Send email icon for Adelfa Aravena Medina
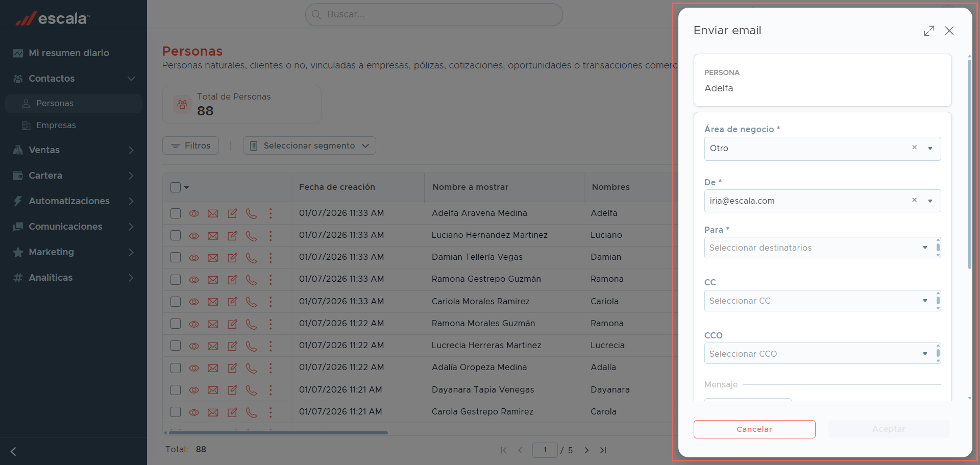 (213, 213)
